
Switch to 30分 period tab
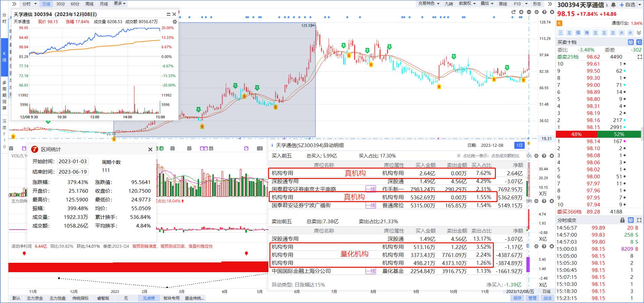pos(61,4)
